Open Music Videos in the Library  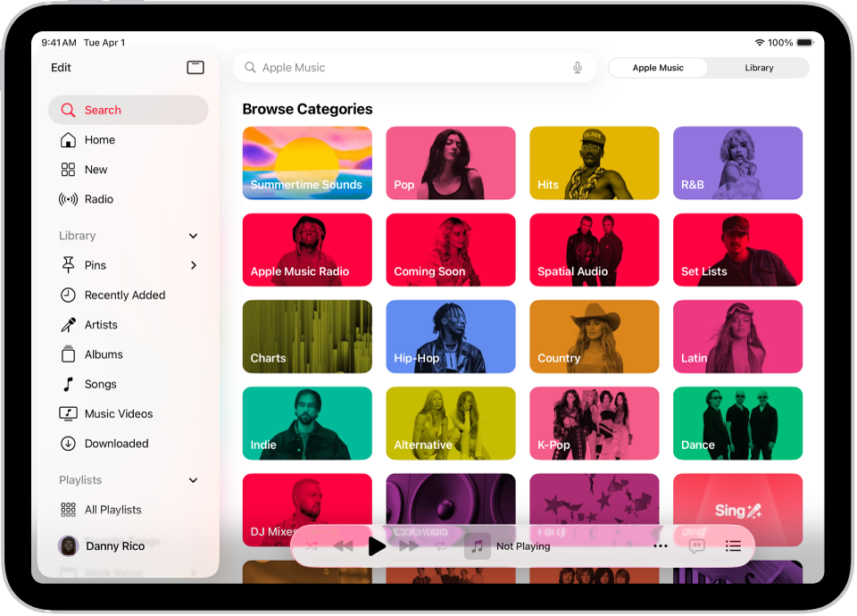coord(116,413)
